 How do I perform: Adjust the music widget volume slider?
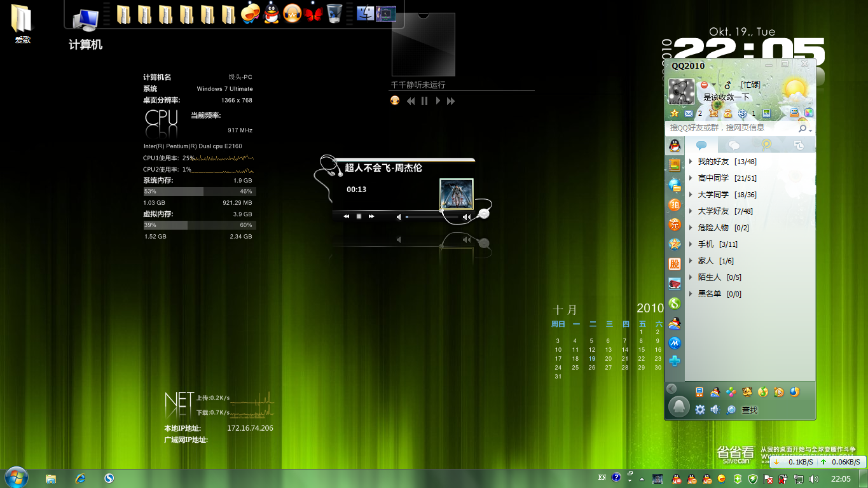(x=431, y=217)
